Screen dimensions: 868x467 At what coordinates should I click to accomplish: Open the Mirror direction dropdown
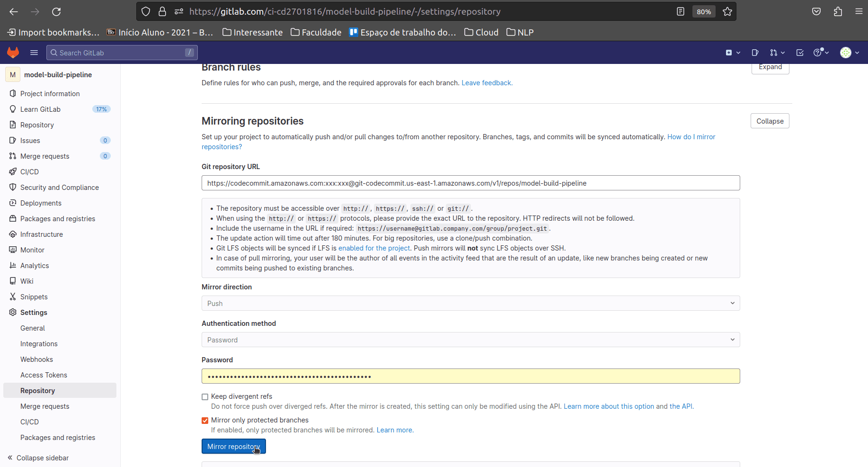[470, 303]
